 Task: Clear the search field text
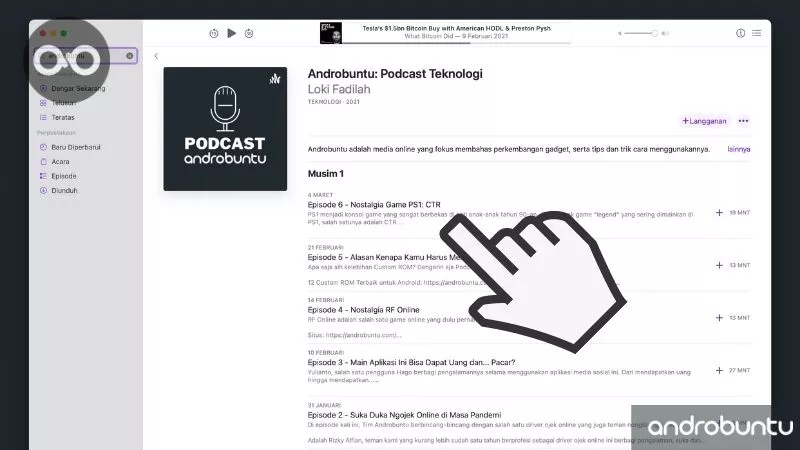pos(130,56)
